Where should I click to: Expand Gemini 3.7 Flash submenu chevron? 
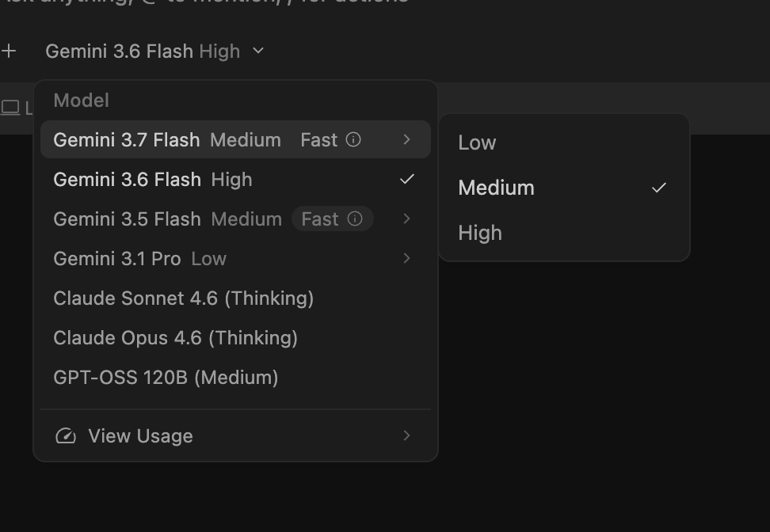(406, 140)
